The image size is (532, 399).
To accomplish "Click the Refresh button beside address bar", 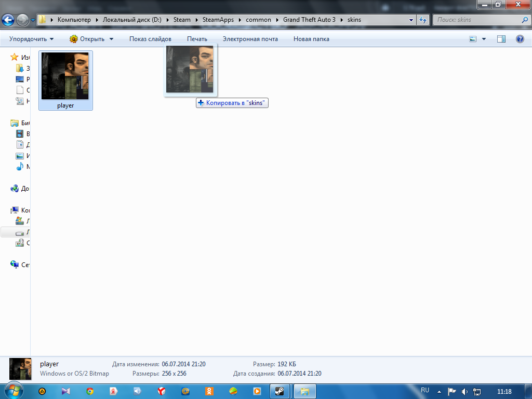I will 423,20.
